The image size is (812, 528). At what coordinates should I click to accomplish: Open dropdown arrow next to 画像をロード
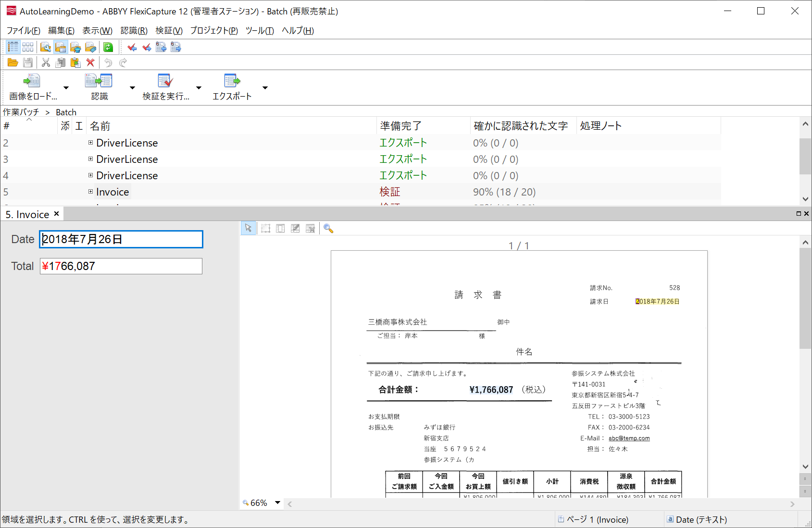pyautogui.click(x=66, y=88)
